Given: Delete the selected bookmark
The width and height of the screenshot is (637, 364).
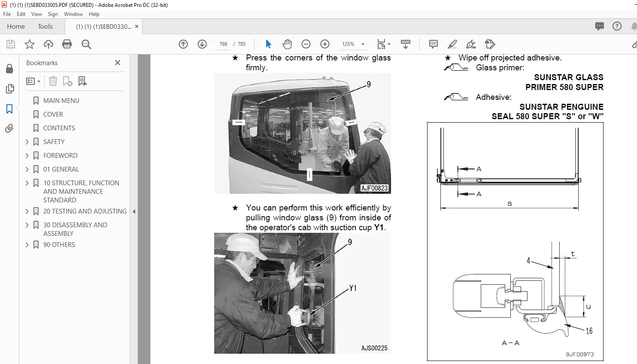Looking at the screenshot, I should click(53, 81).
